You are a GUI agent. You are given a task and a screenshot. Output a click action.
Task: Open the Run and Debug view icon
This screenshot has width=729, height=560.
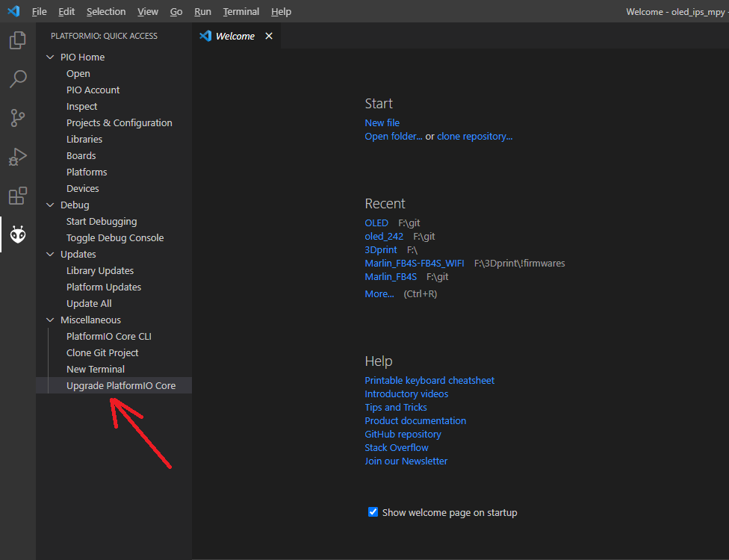pyautogui.click(x=18, y=157)
